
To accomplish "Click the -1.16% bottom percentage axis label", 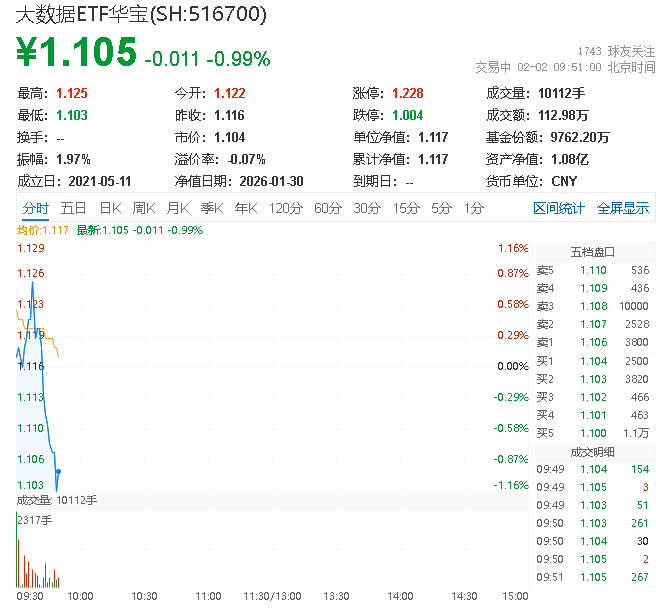I will [x=511, y=485].
